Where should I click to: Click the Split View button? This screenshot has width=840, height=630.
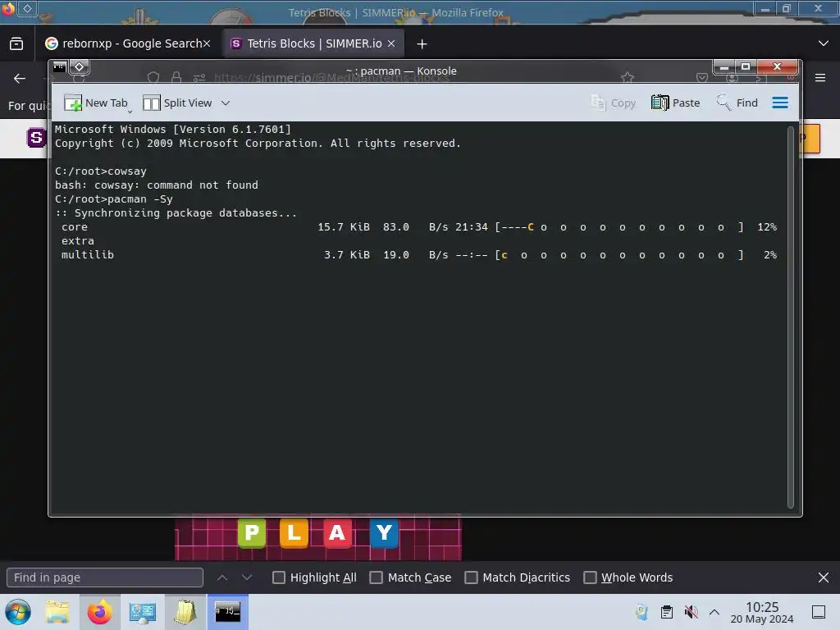pyautogui.click(x=177, y=103)
